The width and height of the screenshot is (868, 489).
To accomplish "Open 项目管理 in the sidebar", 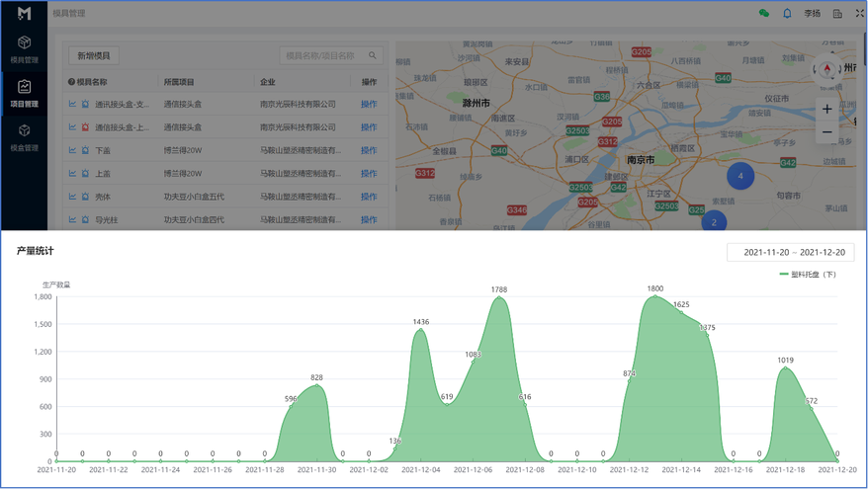I will (24, 93).
